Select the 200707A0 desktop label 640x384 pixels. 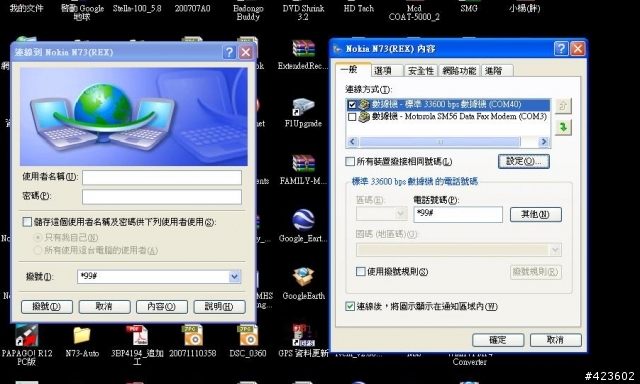point(193,8)
